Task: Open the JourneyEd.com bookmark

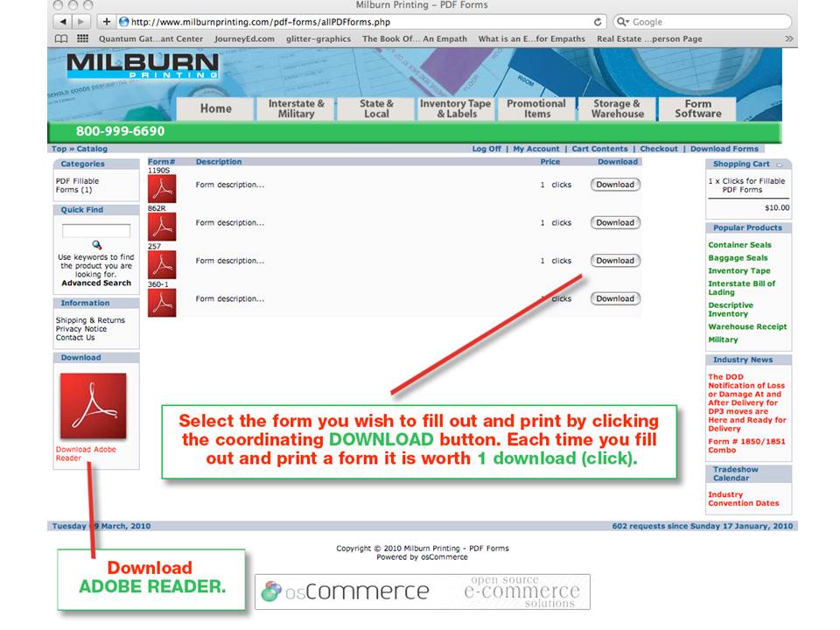Action: 244,38
